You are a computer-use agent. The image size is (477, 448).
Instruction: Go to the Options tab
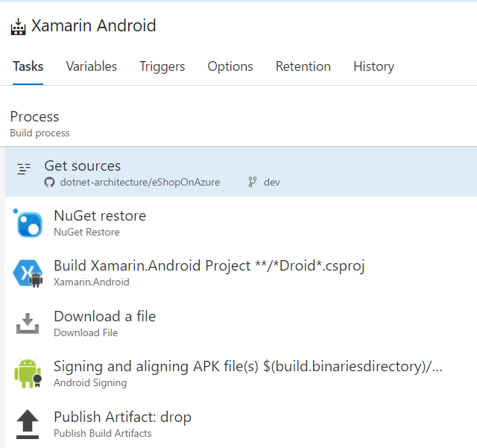click(230, 66)
